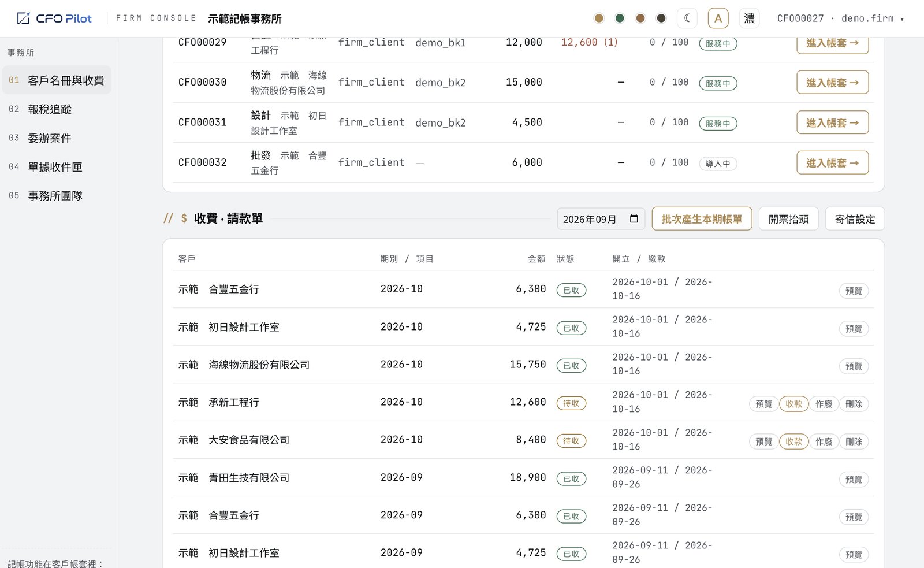Click the 待收 badge for 大安食品有限公司
Screen dimensions: 924x568
pos(571,441)
